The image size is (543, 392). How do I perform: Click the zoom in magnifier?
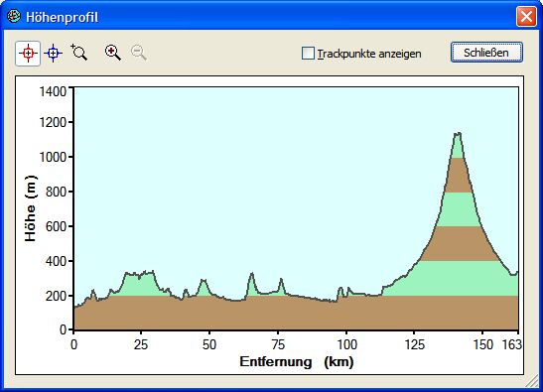point(112,53)
